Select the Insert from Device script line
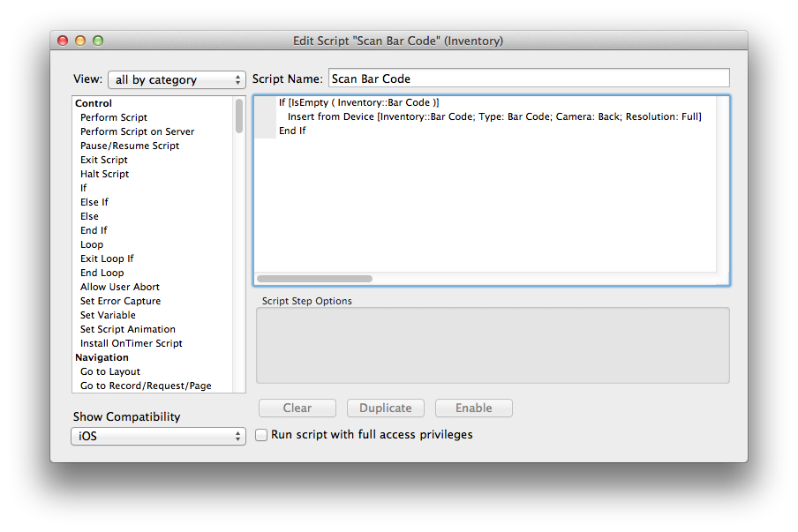 [494, 116]
